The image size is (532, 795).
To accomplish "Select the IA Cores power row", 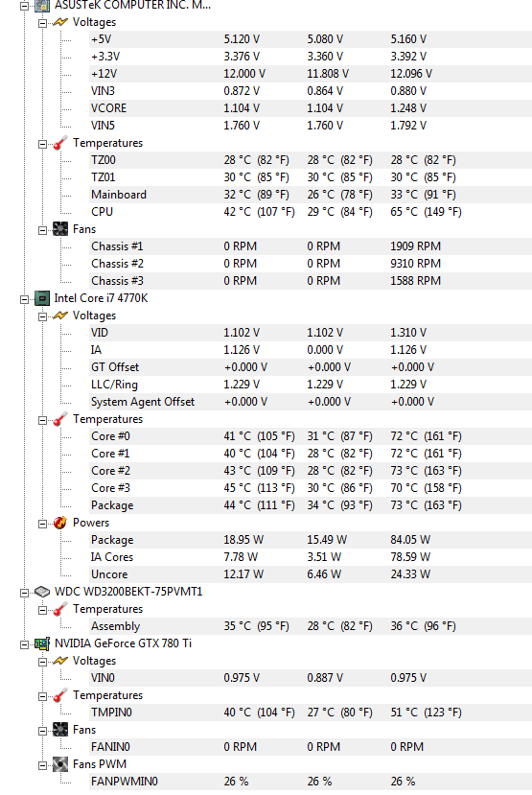I will click(x=310, y=557).
